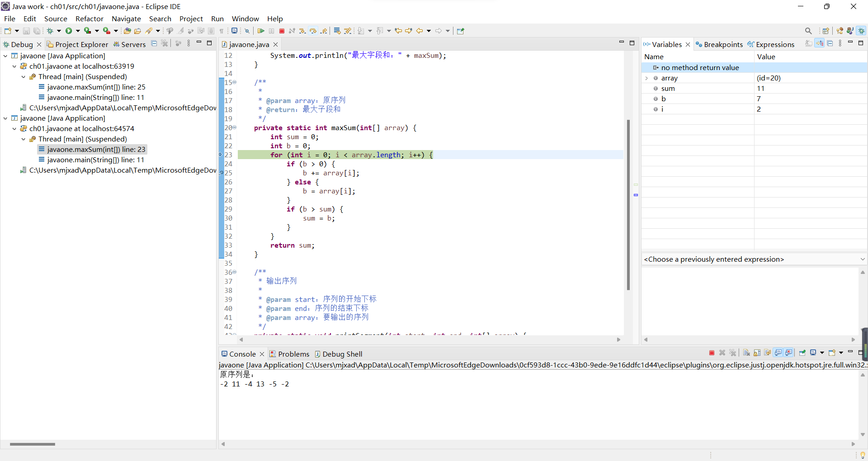868x461 pixels.
Task: Switch to the Debug perspective bug icon
Action: (862, 31)
